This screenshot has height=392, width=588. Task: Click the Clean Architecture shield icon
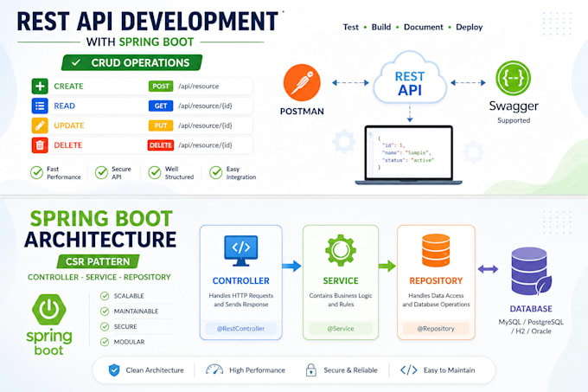[x=114, y=370]
